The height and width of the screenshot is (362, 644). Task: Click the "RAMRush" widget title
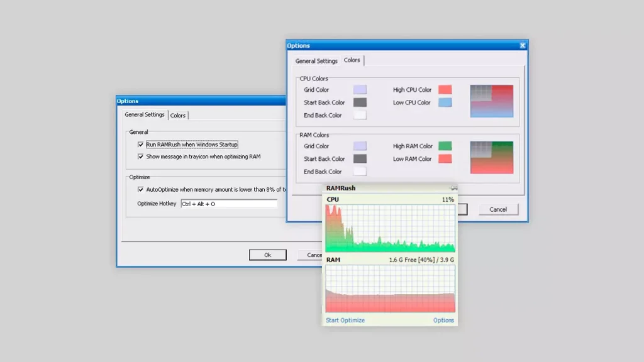(341, 188)
